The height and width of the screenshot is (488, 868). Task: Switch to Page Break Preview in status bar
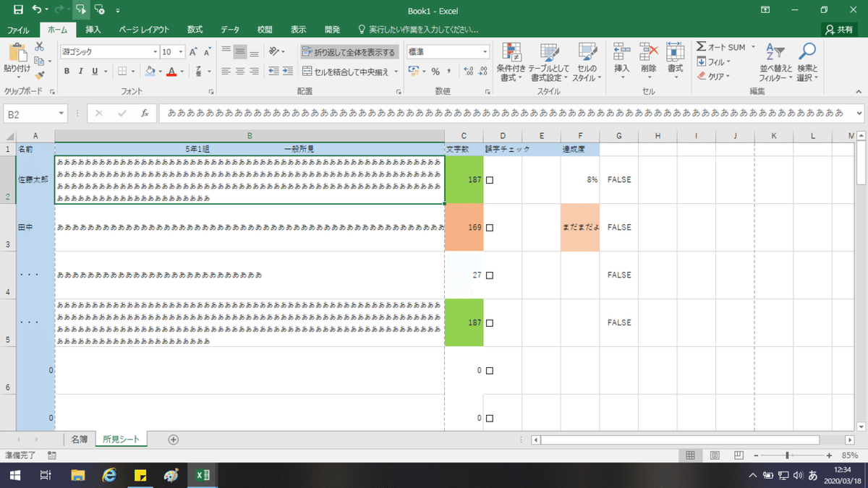pyautogui.click(x=739, y=455)
